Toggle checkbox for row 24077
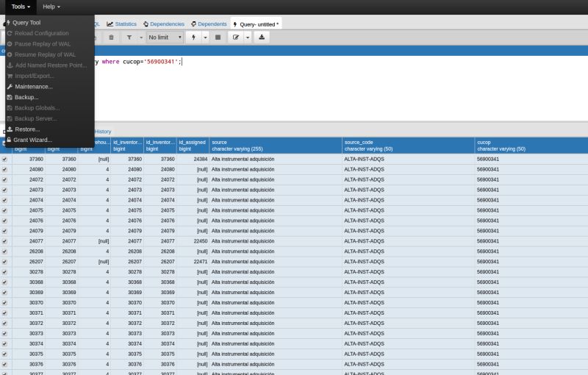Screen dimensions: 588x375 4,241
